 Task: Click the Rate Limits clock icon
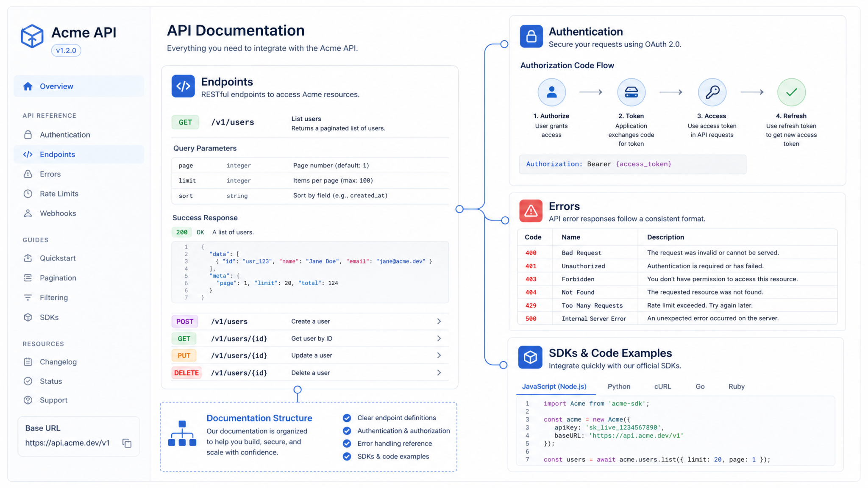tap(28, 194)
